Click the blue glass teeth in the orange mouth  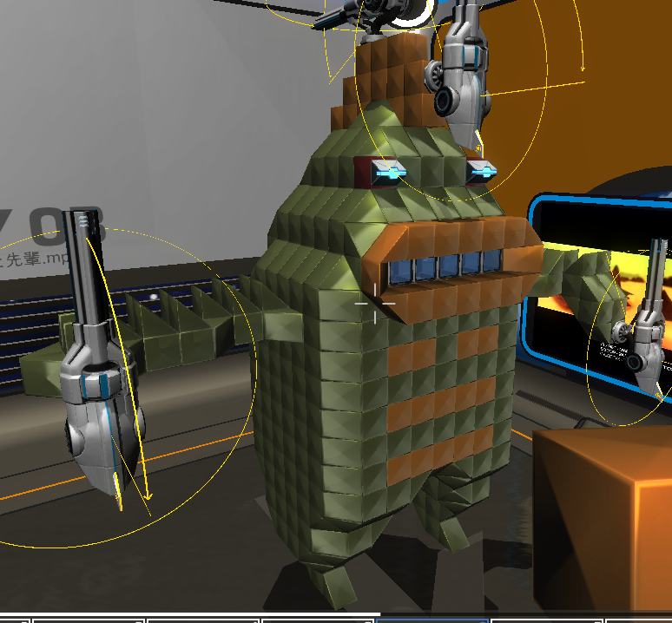point(445,267)
